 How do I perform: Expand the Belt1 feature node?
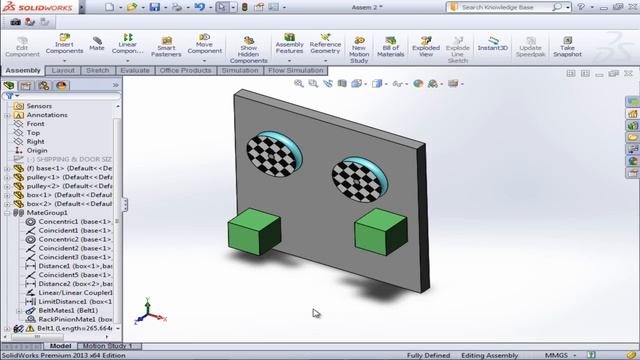(x=7, y=329)
